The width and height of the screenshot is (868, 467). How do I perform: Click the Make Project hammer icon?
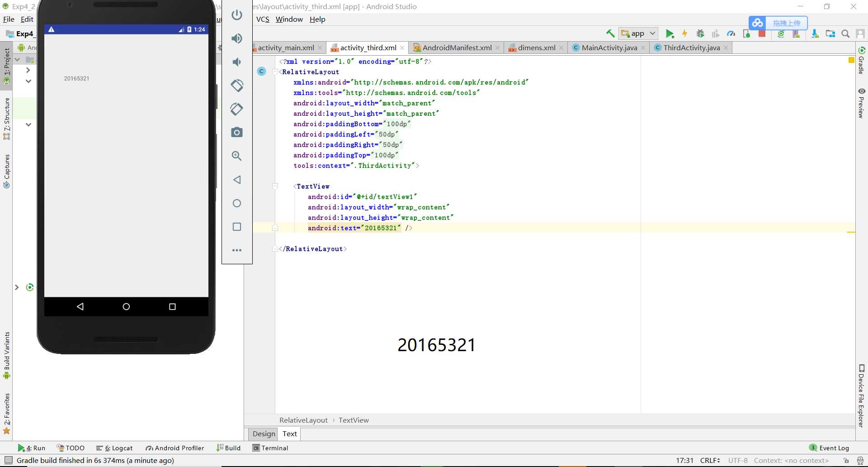tap(610, 33)
